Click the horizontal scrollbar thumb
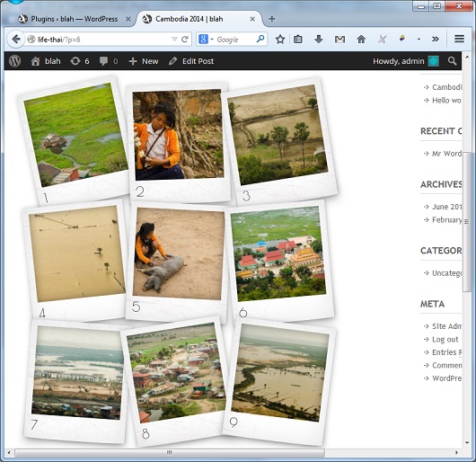Viewport: 476px width, 462px height. pos(170,453)
